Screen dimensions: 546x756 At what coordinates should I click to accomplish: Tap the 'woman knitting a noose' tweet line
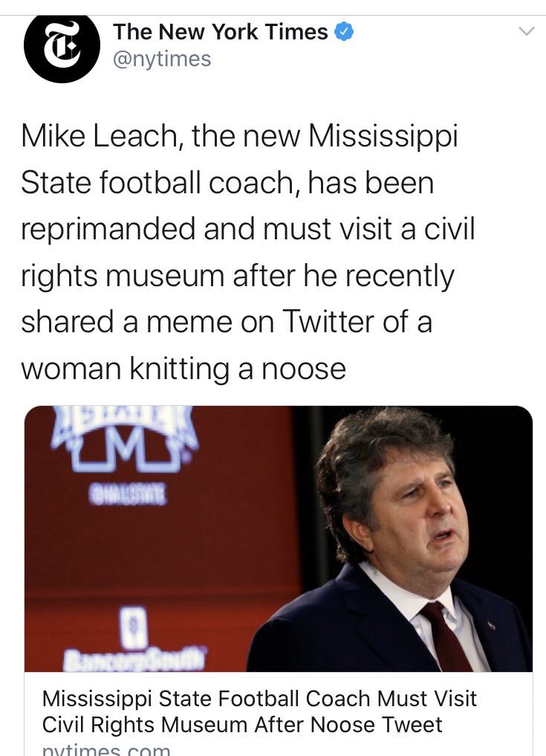[183, 369]
